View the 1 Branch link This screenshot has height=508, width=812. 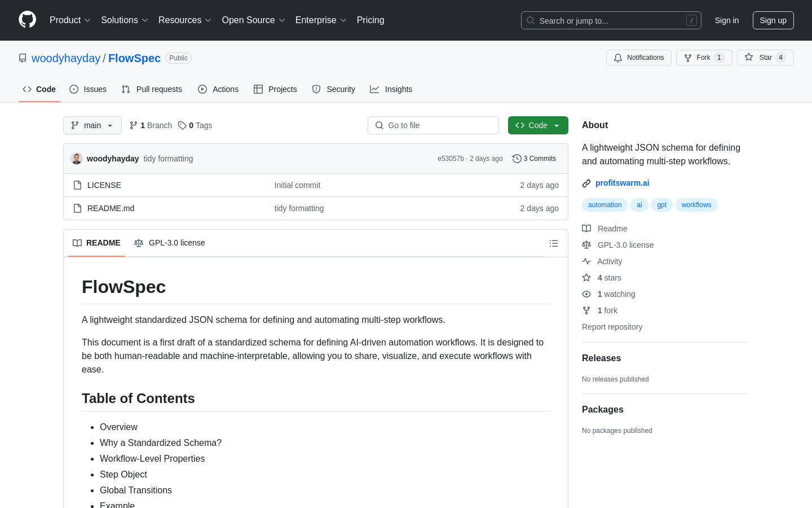click(x=151, y=125)
